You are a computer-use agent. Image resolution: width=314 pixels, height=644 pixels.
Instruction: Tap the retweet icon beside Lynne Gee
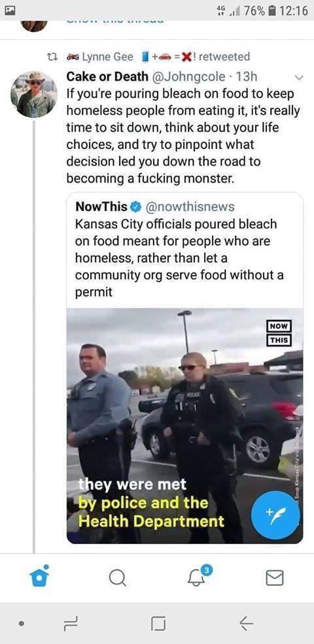click(x=53, y=57)
